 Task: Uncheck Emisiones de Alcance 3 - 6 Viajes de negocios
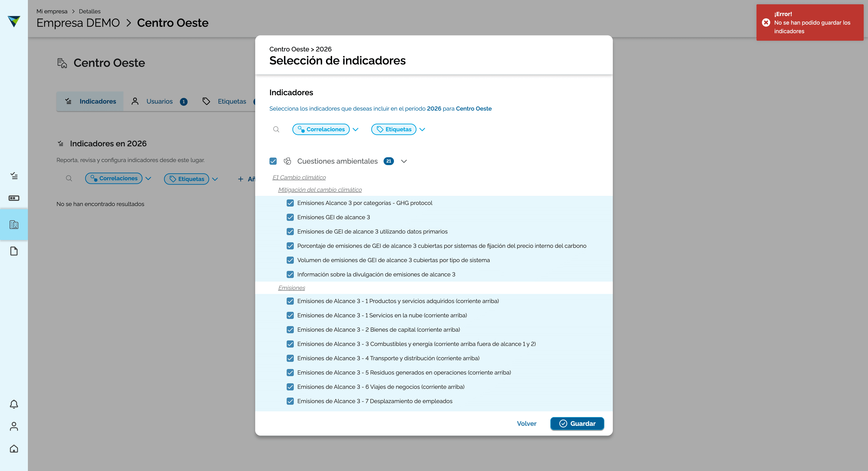pos(290,387)
